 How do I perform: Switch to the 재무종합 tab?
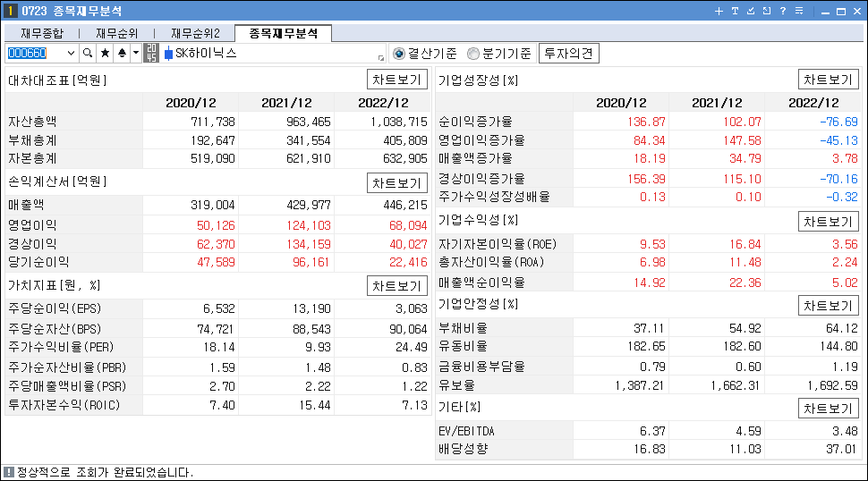point(42,34)
